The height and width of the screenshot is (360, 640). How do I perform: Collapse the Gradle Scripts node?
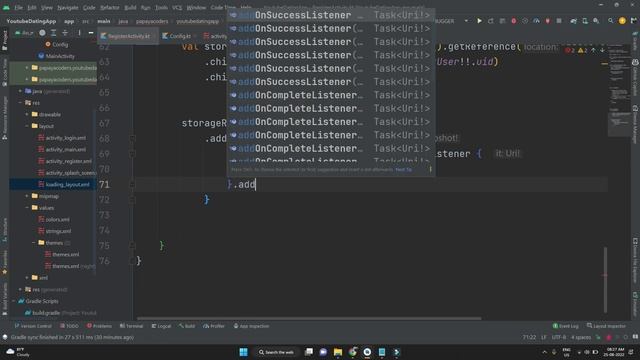click(14, 301)
